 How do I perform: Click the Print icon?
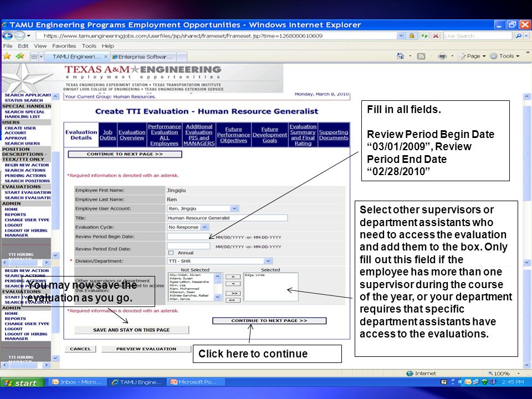[442, 57]
